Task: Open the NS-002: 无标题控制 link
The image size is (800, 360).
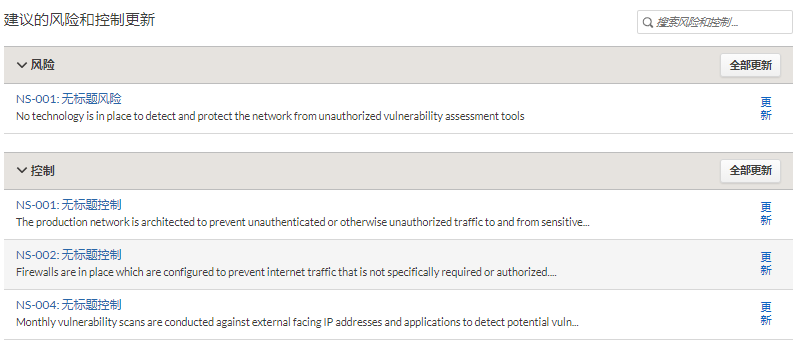Action: coord(69,255)
